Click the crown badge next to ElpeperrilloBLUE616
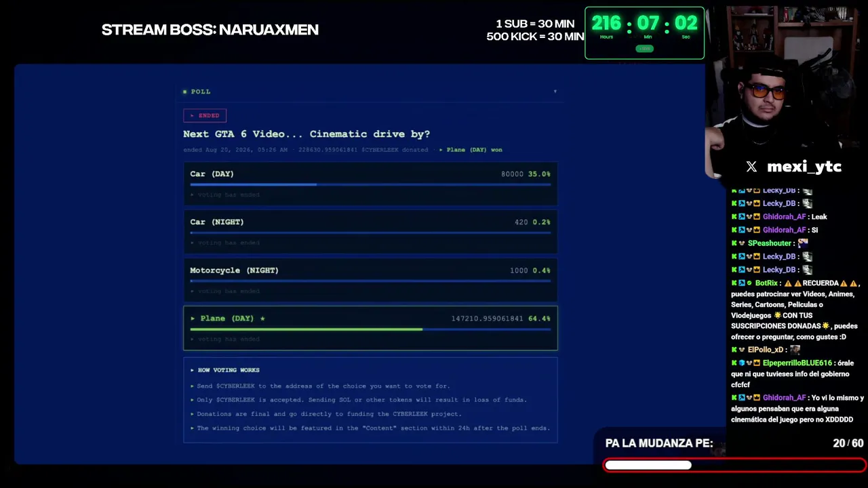868x488 pixels. coord(757,363)
